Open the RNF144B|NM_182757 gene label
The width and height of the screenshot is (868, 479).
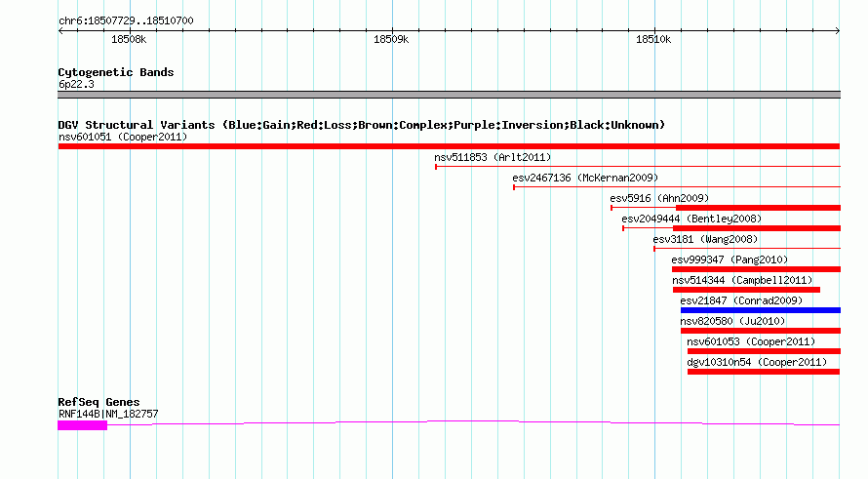[108, 414]
